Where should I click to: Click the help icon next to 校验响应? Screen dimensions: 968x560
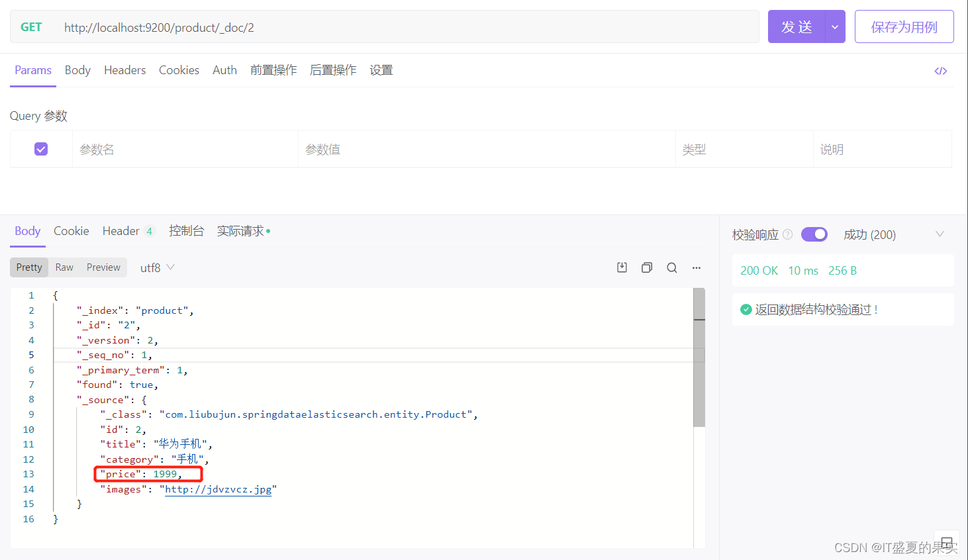point(787,234)
